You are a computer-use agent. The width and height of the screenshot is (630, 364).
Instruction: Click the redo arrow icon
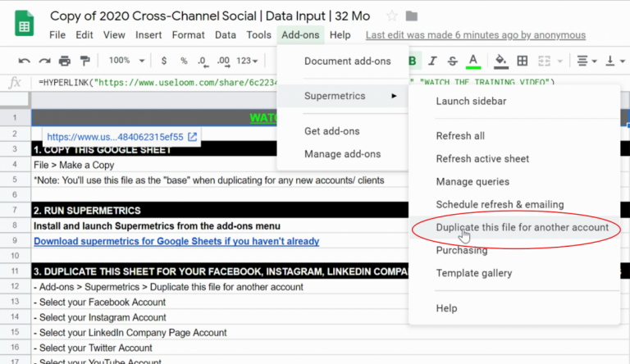click(44, 61)
